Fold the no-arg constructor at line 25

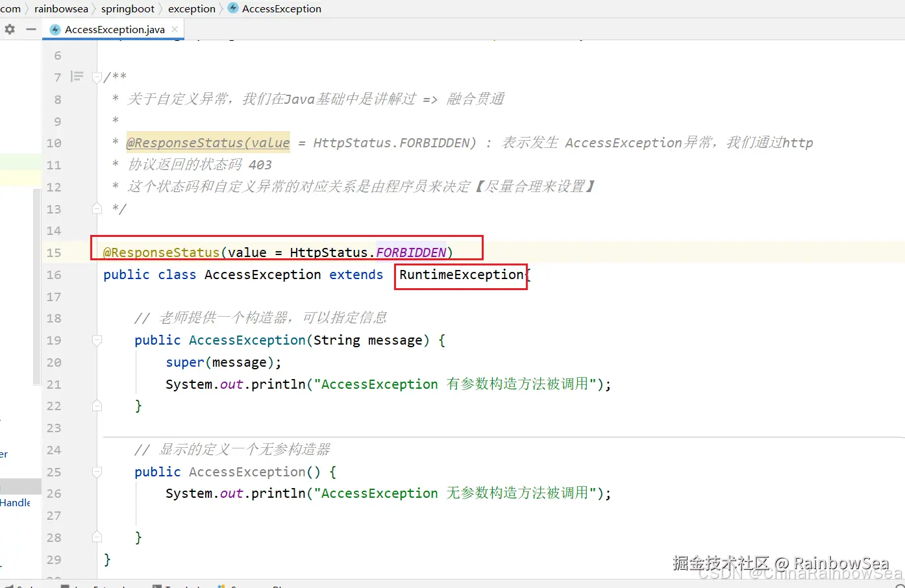coord(97,472)
